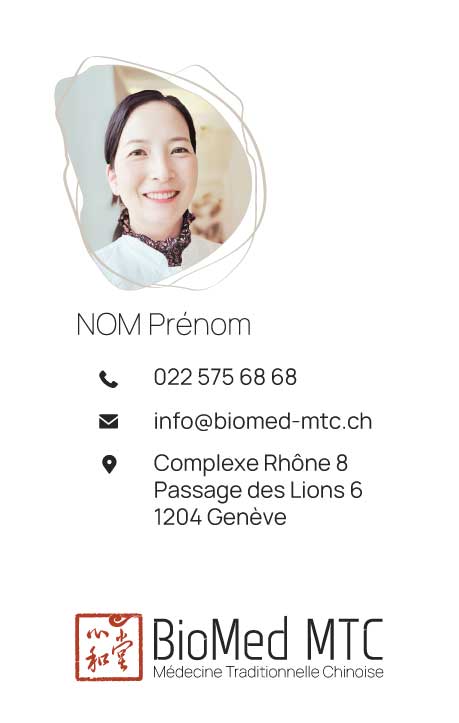Click the envelope email icon
This screenshot has width=459, height=723.
click(108, 421)
